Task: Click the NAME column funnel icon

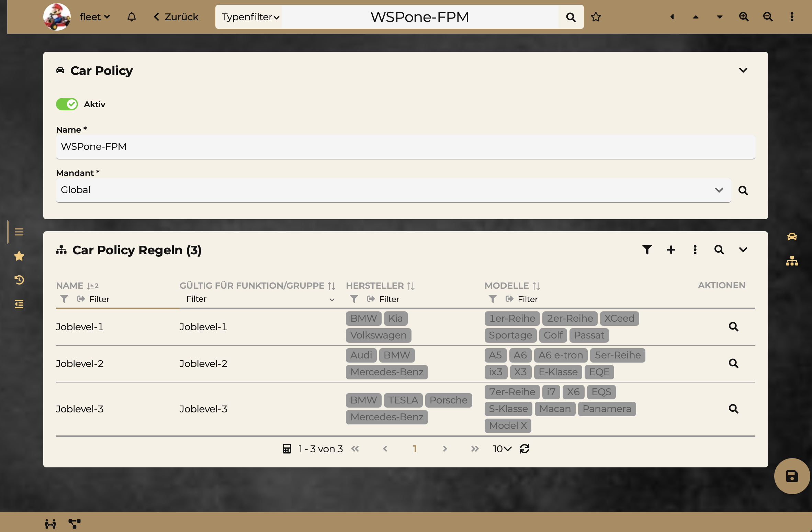Action: [64, 299]
